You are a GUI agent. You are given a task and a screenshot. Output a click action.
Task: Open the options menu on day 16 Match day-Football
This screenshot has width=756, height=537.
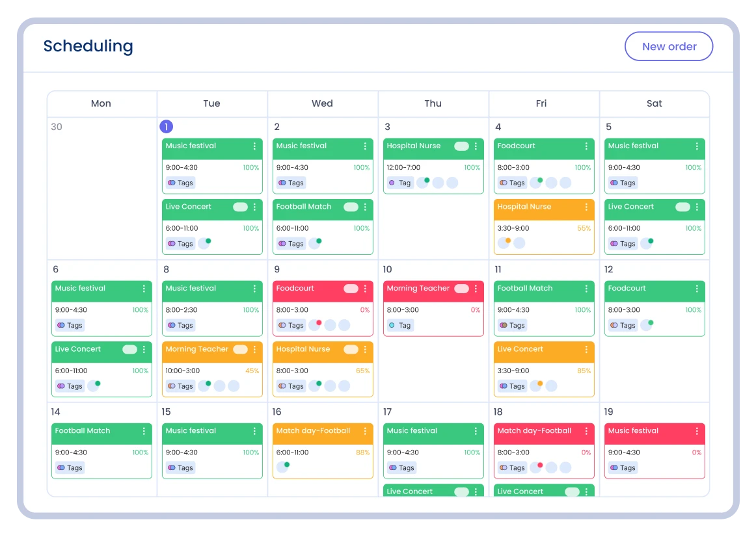pos(365,431)
